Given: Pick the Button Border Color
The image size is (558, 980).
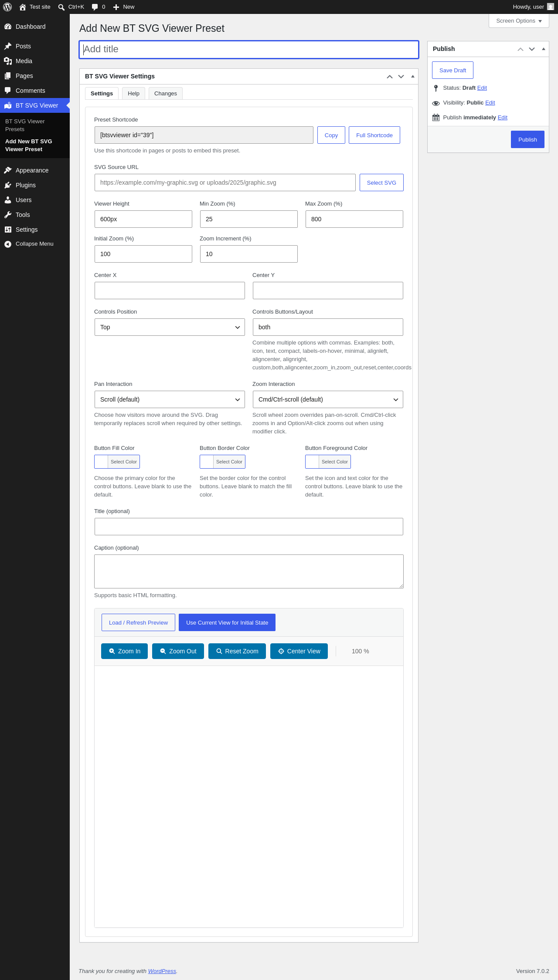Looking at the screenshot, I should point(222,462).
